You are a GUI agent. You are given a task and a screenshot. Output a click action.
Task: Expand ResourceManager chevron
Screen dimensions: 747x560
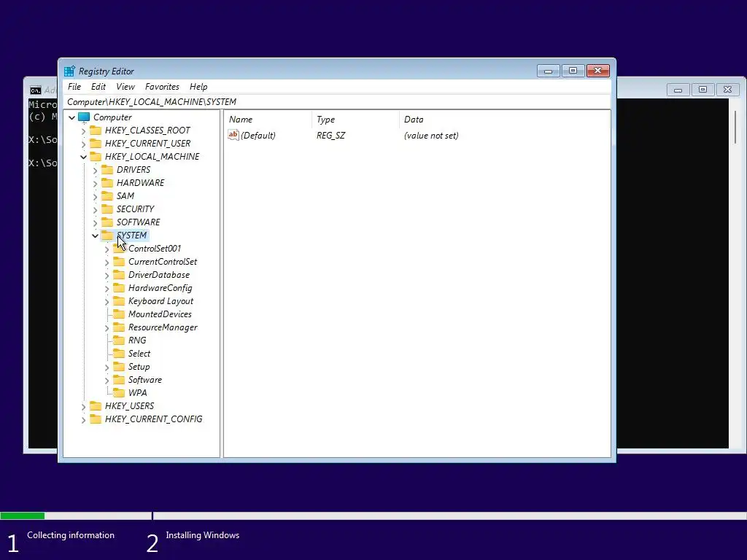pos(107,327)
